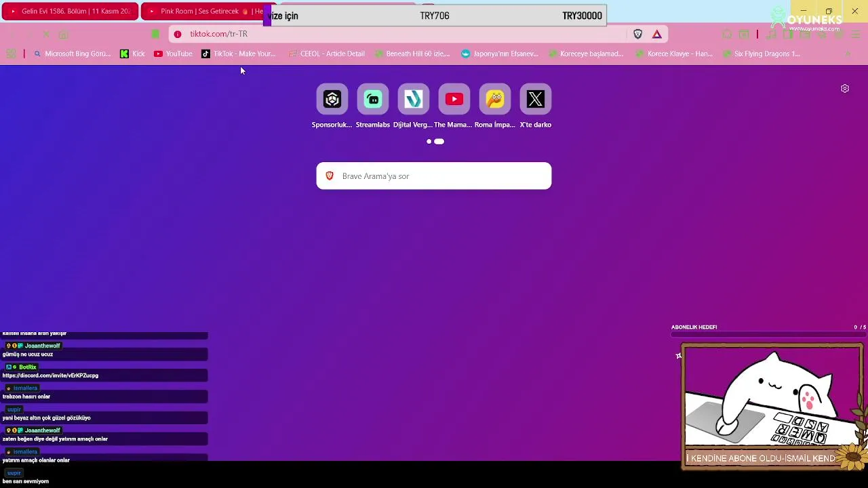Screen dimensions: 868x488
Task: Click the Brave Shields lion icon
Action: pyautogui.click(x=637, y=34)
